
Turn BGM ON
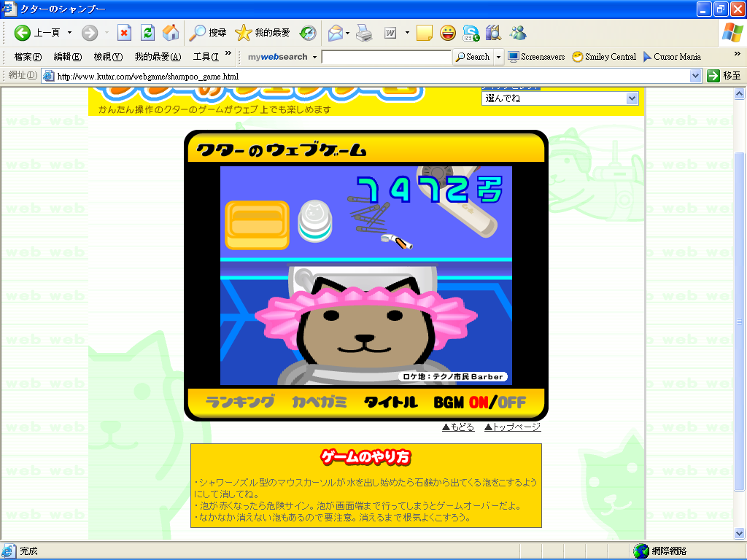(x=479, y=402)
